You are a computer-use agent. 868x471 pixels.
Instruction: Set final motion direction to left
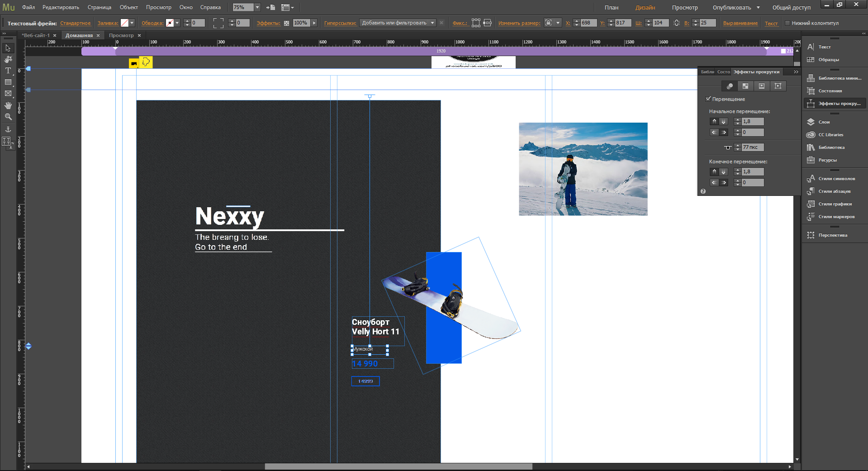(714, 182)
